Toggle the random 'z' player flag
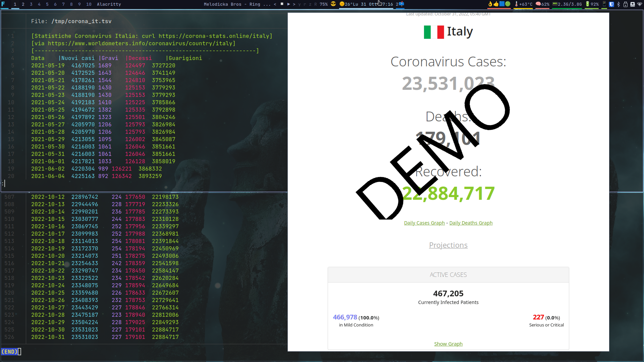644x362 pixels. coord(310,4)
